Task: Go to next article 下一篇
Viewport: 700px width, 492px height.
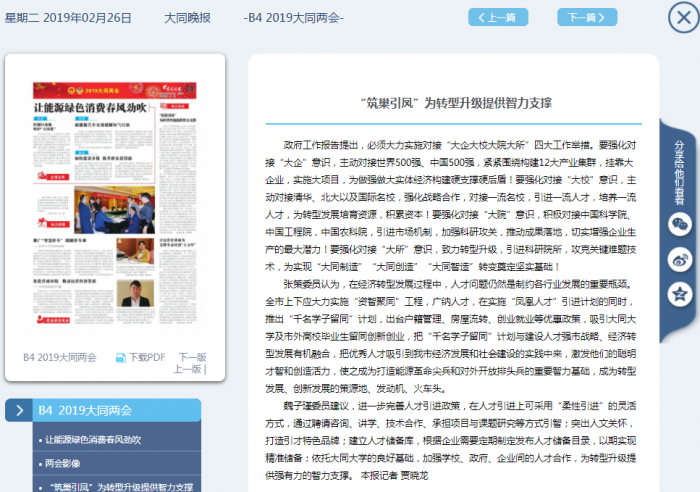Action: point(587,17)
